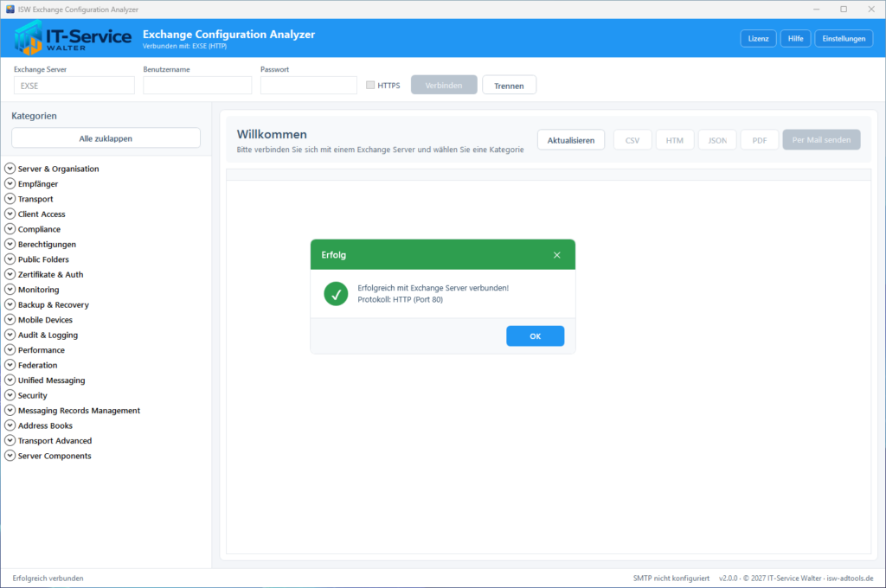Screen dimensions: 886x588
Task: Expand the Transport category chevron
Action: pyautogui.click(x=10, y=199)
